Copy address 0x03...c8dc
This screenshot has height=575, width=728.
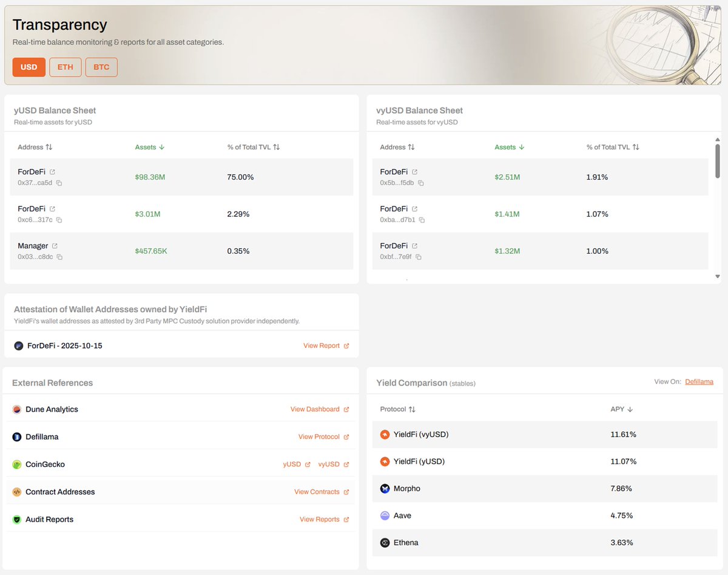pos(59,257)
